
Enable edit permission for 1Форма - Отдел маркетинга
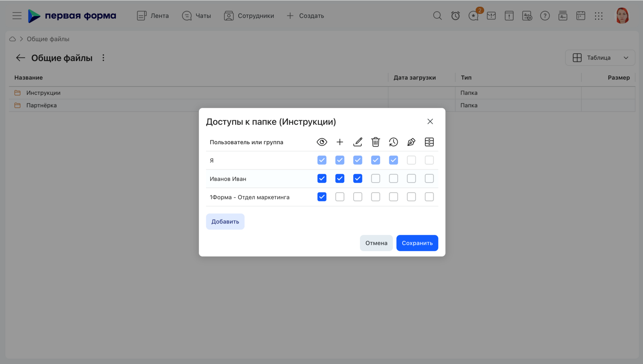pyautogui.click(x=358, y=197)
